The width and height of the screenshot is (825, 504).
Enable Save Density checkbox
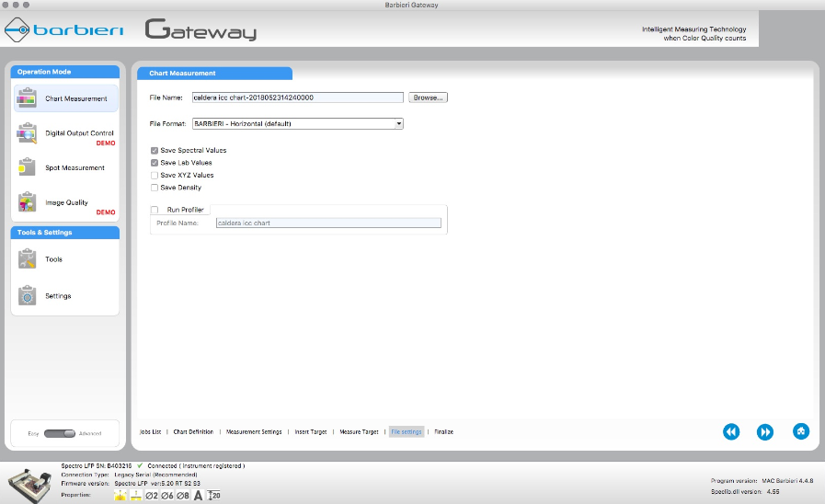coord(155,188)
